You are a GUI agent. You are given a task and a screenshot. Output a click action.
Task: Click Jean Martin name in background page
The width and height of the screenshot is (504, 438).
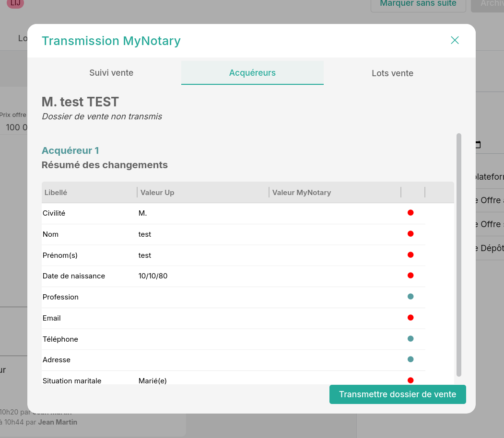point(58,422)
